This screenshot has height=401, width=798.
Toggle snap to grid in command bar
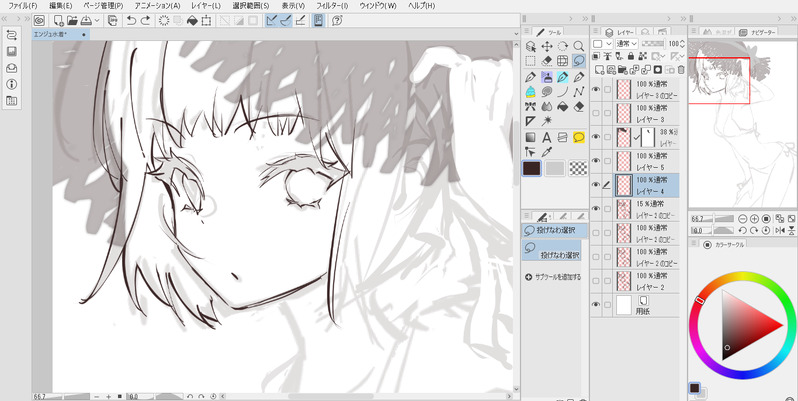[300, 20]
